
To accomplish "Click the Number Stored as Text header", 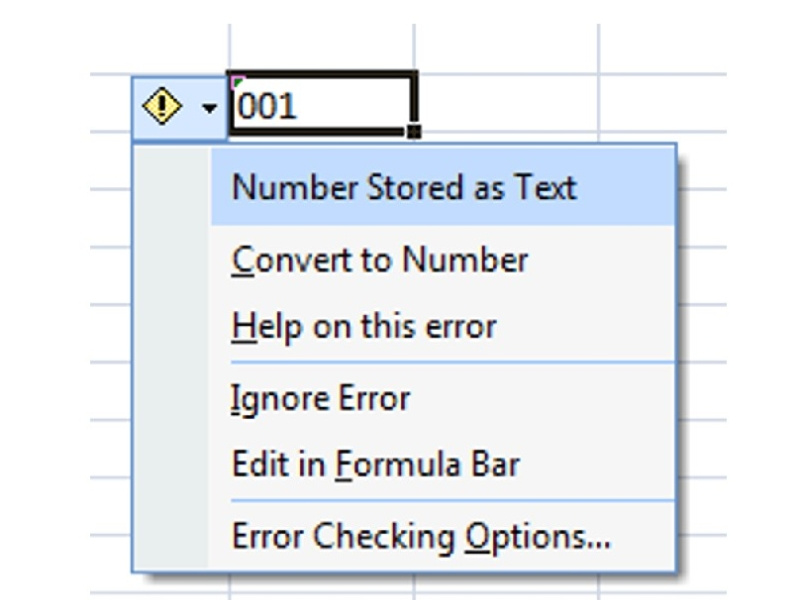I will (404, 187).
